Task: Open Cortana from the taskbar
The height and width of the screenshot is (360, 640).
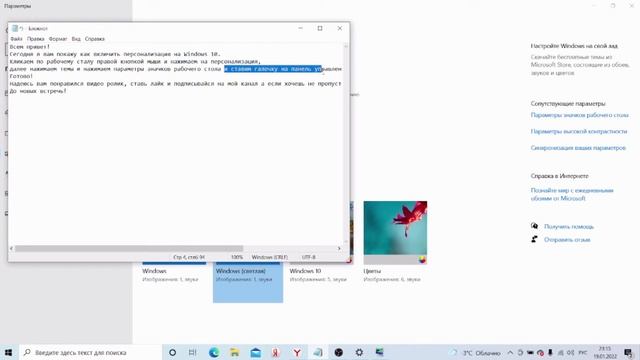Action: tap(172, 352)
